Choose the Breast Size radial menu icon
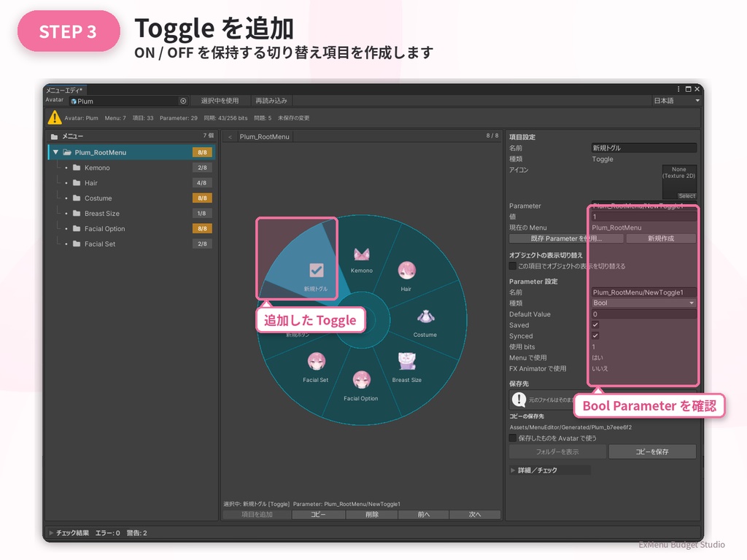This screenshot has width=747, height=560. 407,362
